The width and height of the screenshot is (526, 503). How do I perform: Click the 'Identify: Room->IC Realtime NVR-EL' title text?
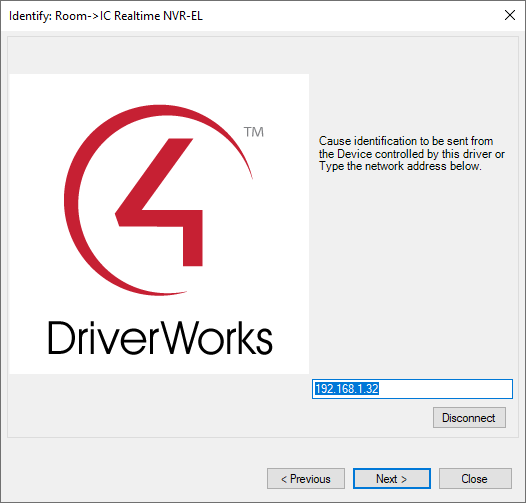click(x=106, y=16)
